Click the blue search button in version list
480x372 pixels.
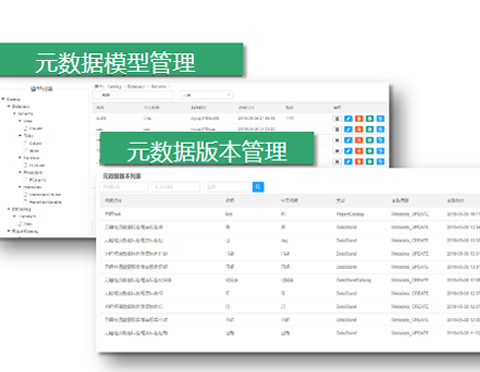point(258,187)
